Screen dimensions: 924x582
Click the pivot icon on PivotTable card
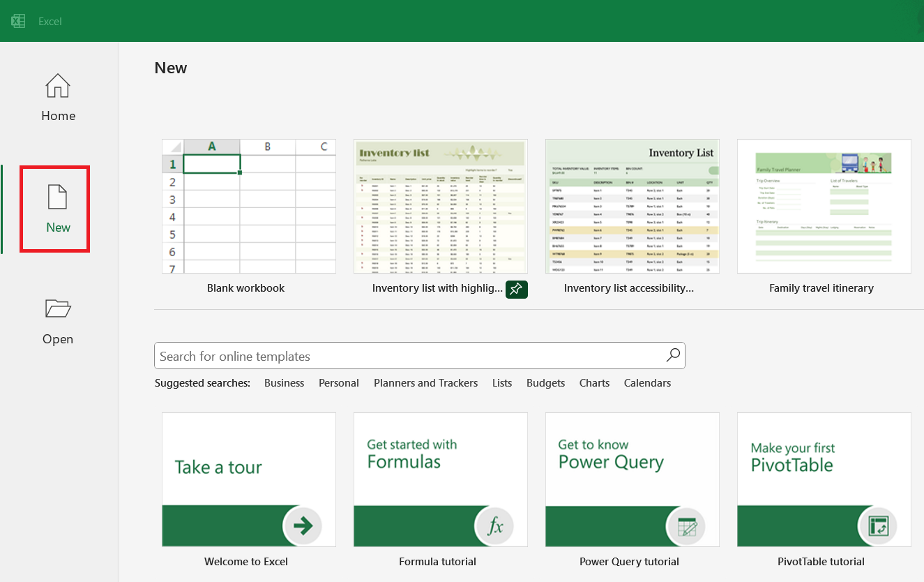(x=878, y=525)
